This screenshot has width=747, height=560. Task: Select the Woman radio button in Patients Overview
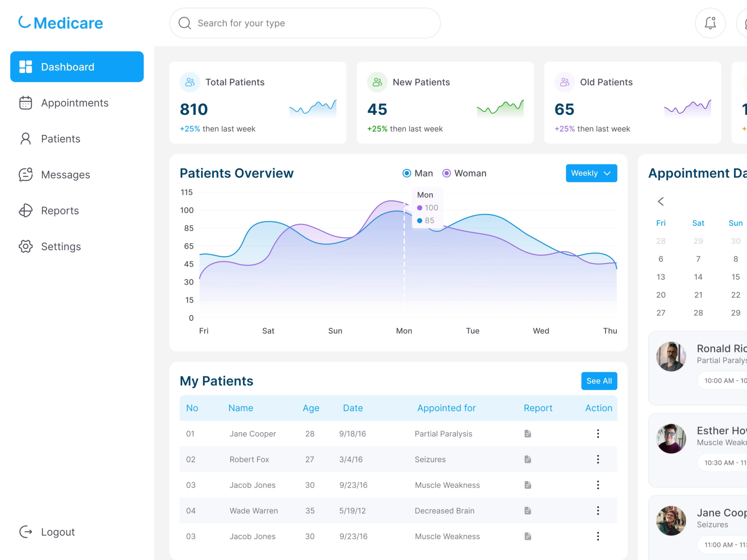click(446, 173)
